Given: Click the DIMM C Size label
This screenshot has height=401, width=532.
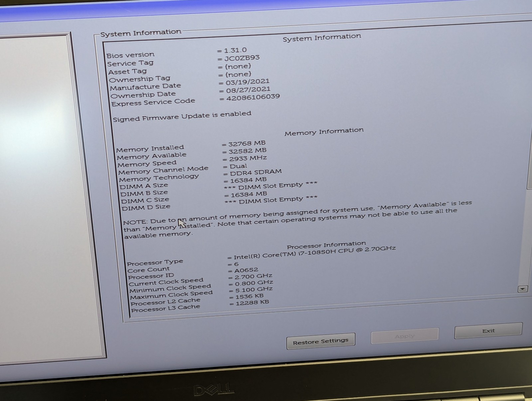Looking at the screenshot, I should point(145,201).
